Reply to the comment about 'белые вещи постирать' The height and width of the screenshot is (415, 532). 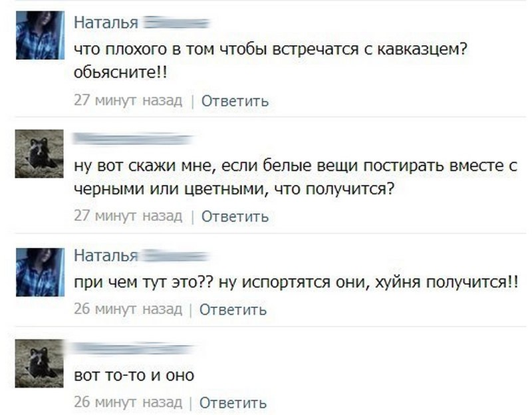pyautogui.click(x=235, y=216)
